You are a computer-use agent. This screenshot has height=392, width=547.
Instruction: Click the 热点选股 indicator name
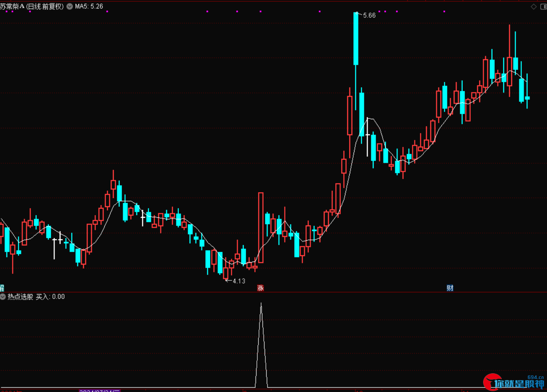[20, 297]
